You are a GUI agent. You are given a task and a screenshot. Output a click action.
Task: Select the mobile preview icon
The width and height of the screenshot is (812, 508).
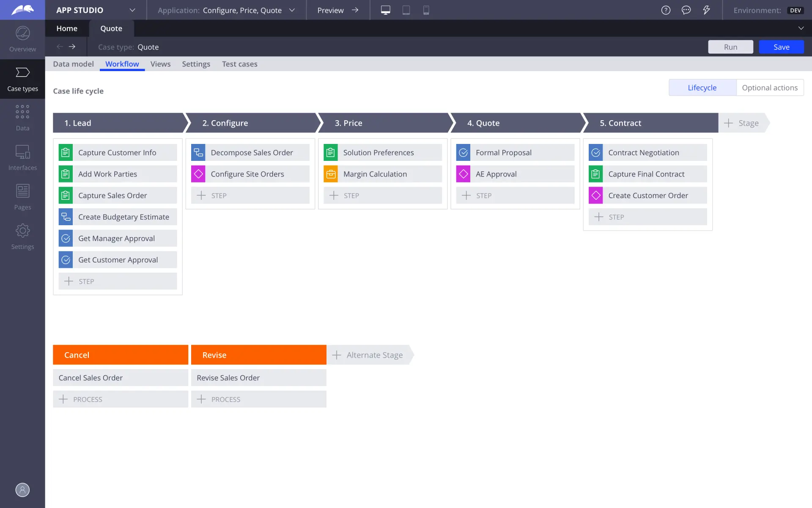[x=426, y=10]
